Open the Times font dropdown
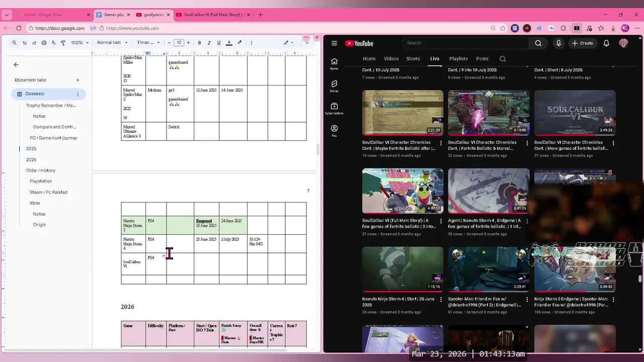Image resolution: width=644 pixels, height=362 pixels. pos(148,43)
